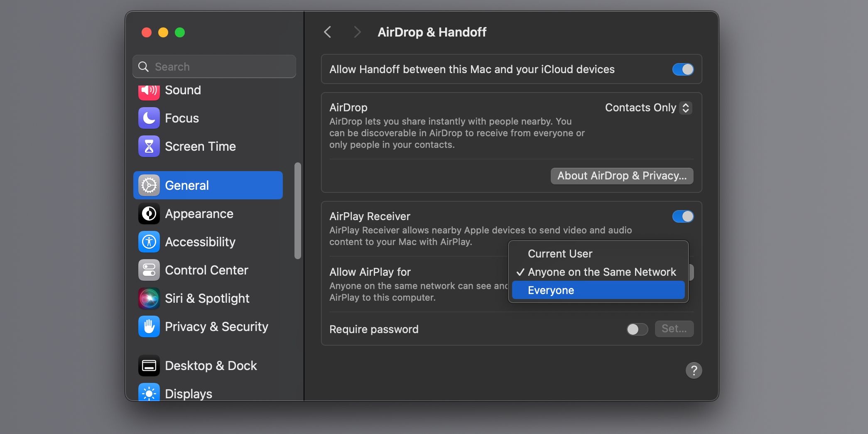Viewport: 868px width, 434px height.
Task: Click the Screen Time hourglass icon
Action: point(148,146)
